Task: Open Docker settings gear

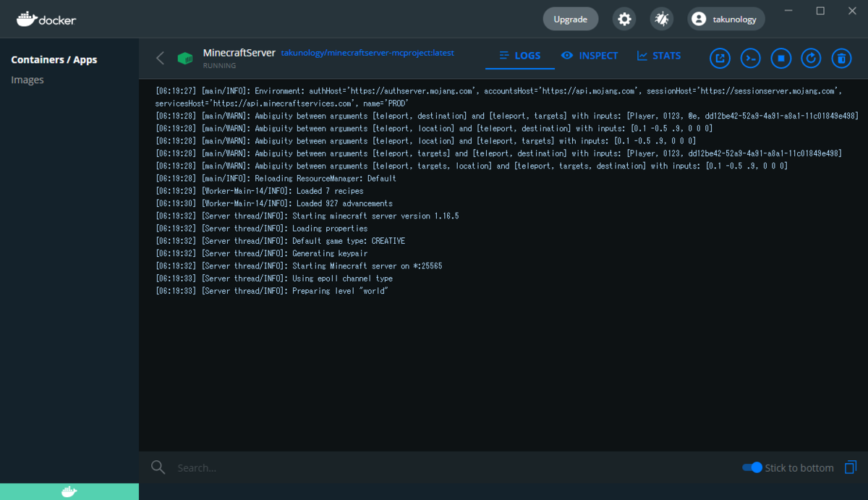Action: click(x=624, y=19)
